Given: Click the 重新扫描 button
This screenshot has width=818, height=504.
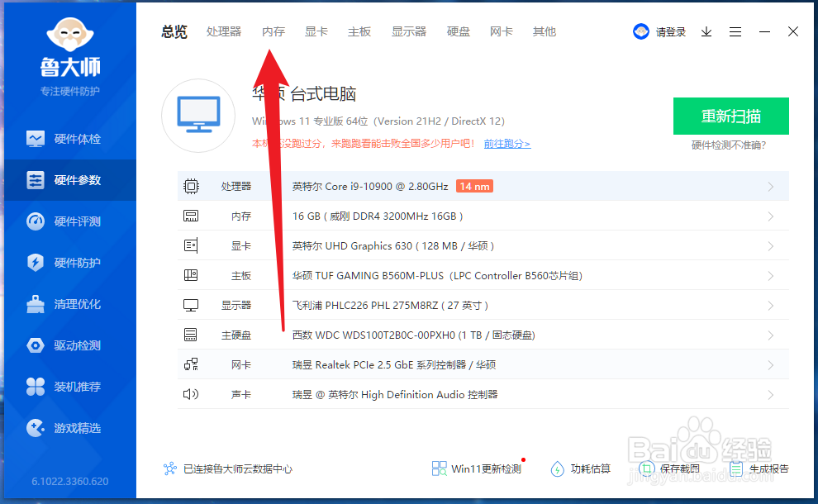Looking at the screenshot, I should tap(731, 116).
